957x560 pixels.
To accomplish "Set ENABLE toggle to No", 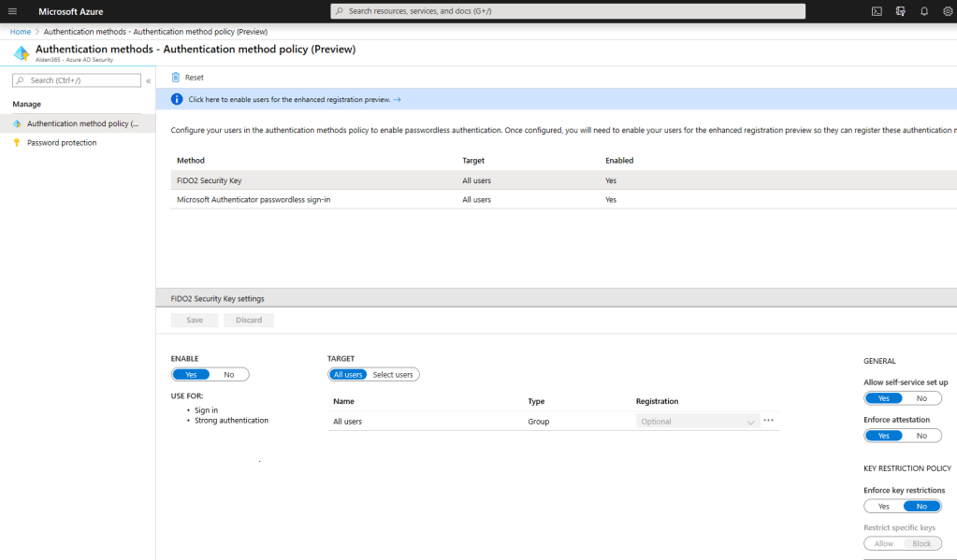I will point(229,375).
